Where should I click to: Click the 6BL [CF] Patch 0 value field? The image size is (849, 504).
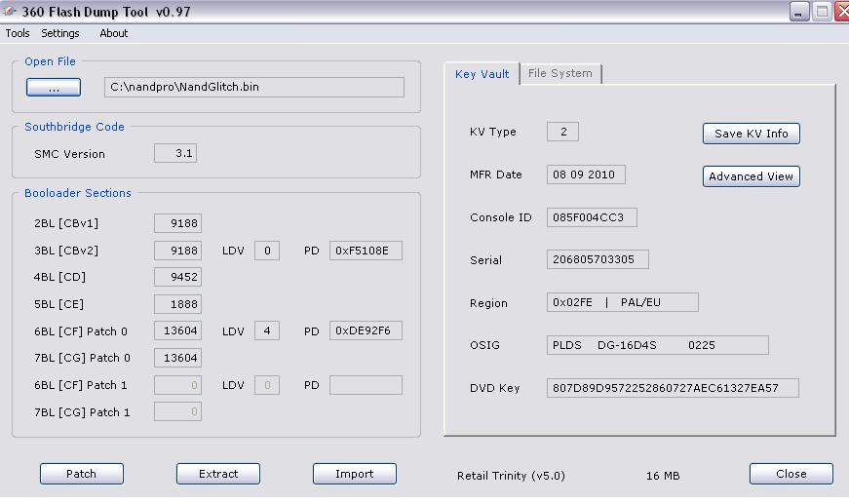(177, 330)
